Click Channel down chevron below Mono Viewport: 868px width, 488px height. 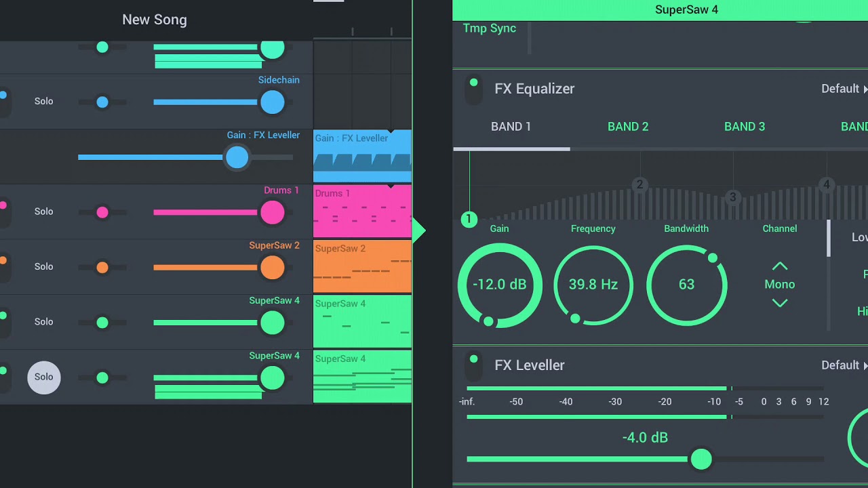point(780,304)
